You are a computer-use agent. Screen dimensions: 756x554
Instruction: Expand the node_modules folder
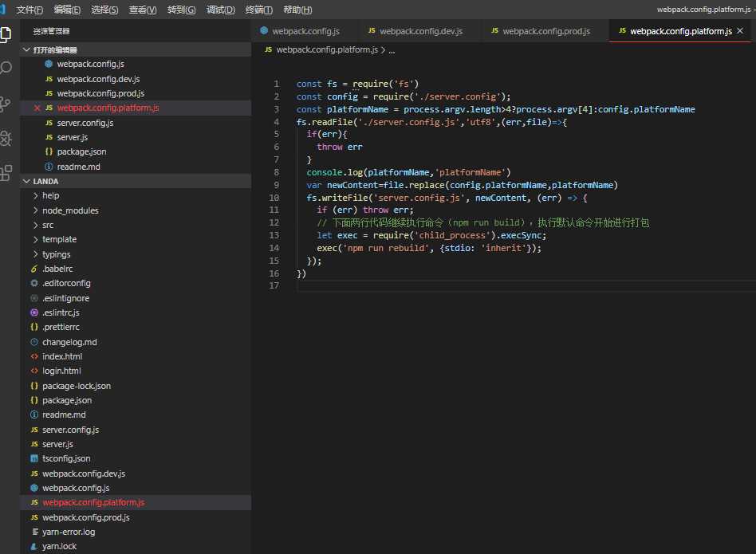pos(70,210)
